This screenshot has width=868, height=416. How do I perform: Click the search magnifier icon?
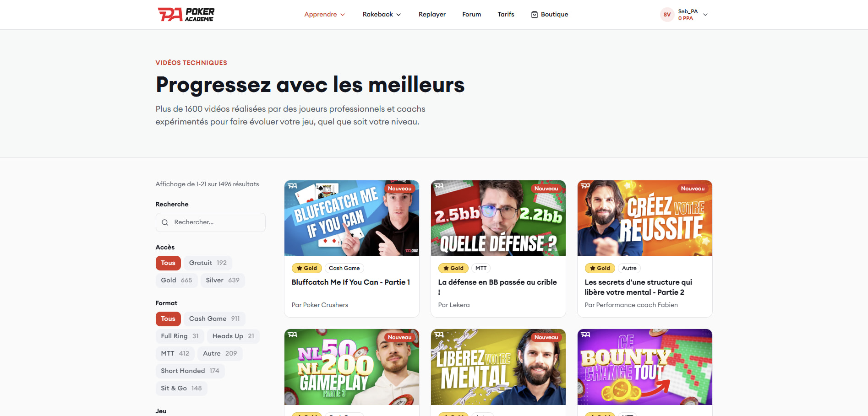[165, 222]
